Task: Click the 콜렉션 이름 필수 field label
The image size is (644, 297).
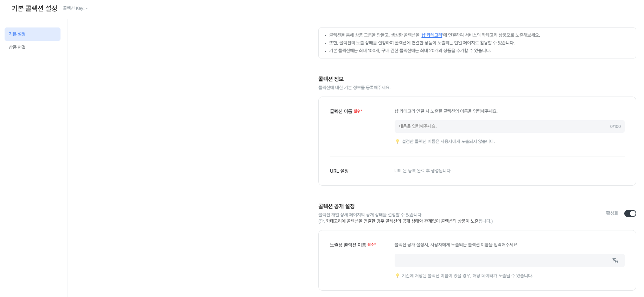Action: 346,111
